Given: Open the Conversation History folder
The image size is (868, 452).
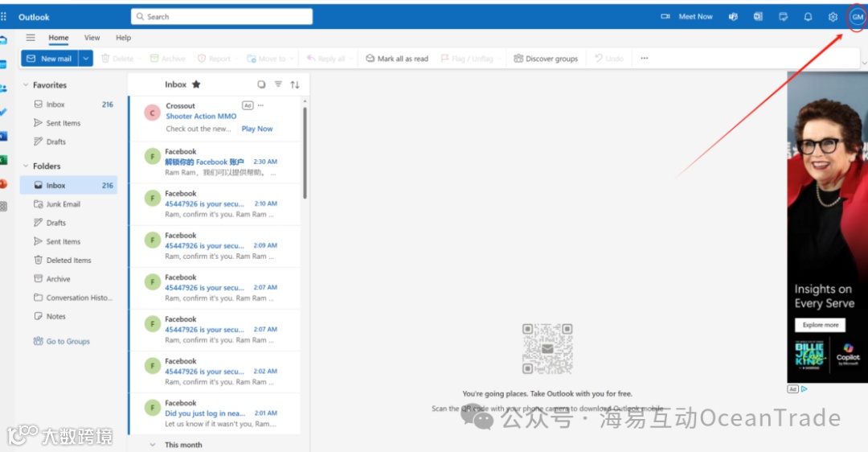Looking at the screenshot, I should [x=69, y=298].
